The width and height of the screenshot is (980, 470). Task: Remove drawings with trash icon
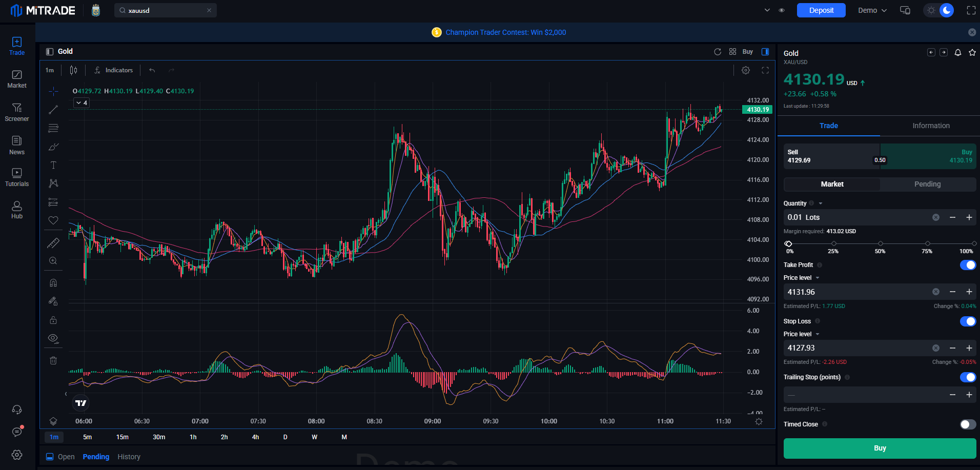(53, 360)
